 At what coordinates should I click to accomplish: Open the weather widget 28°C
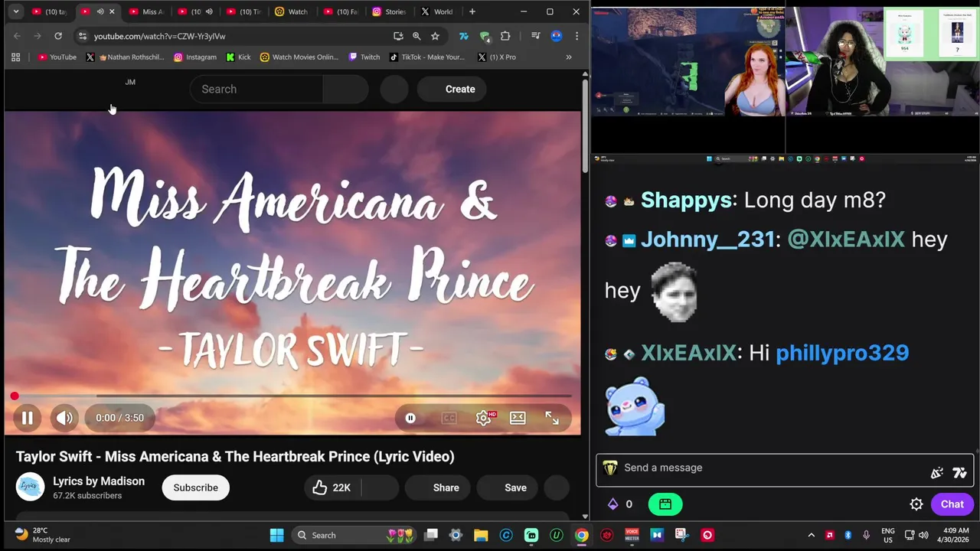(x=43, y=535)
